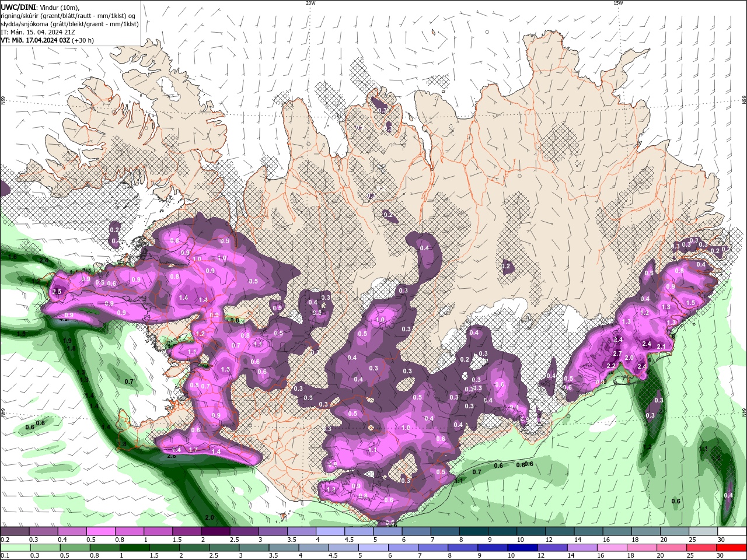This screenshot has width=747, height=560.
Task: Click the white '1.7' value on the southwest peninsula
Action: pos(193,450)
